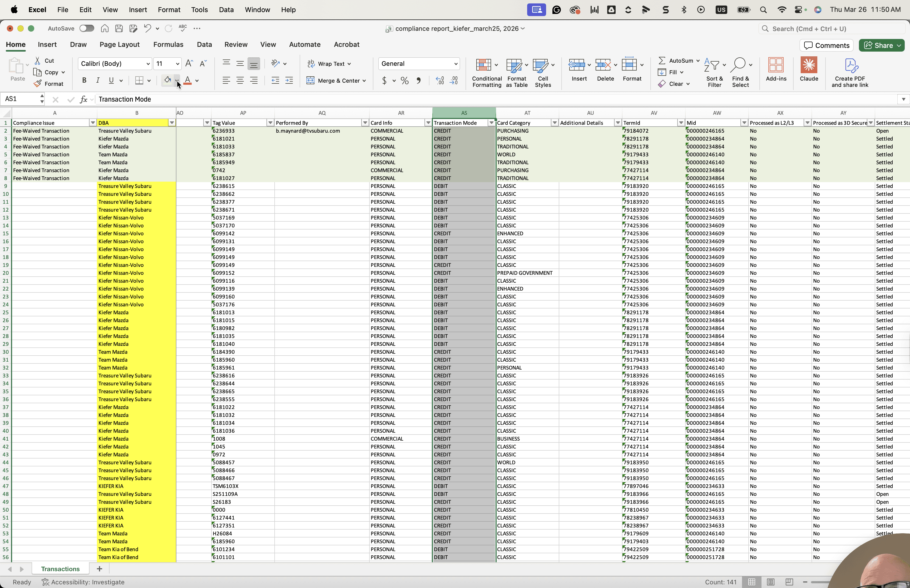Open the Cell Styles icon

pos(540,65)
